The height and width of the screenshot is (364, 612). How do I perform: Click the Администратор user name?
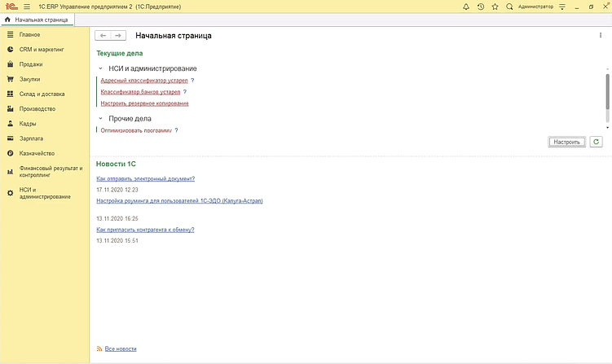pos(535,7)
